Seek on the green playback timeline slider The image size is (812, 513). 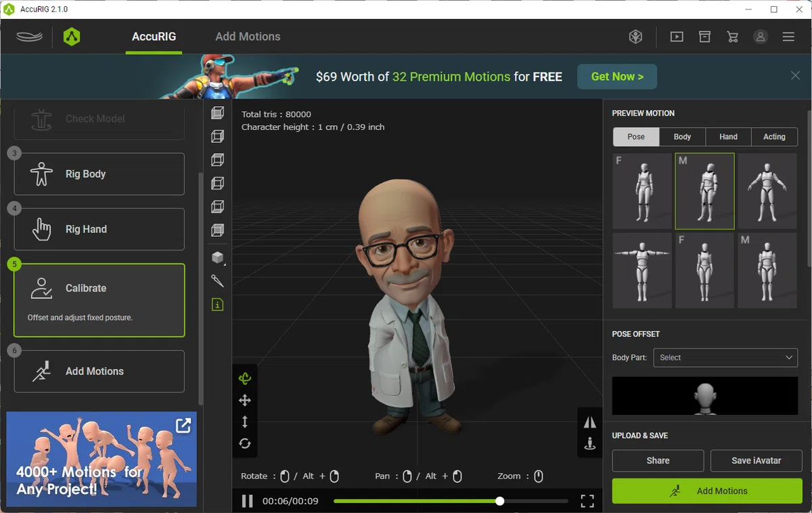pos(451,501)
